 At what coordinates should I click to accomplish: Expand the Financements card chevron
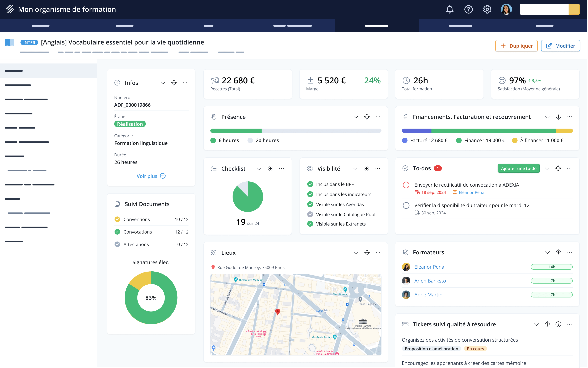(547, 117)
